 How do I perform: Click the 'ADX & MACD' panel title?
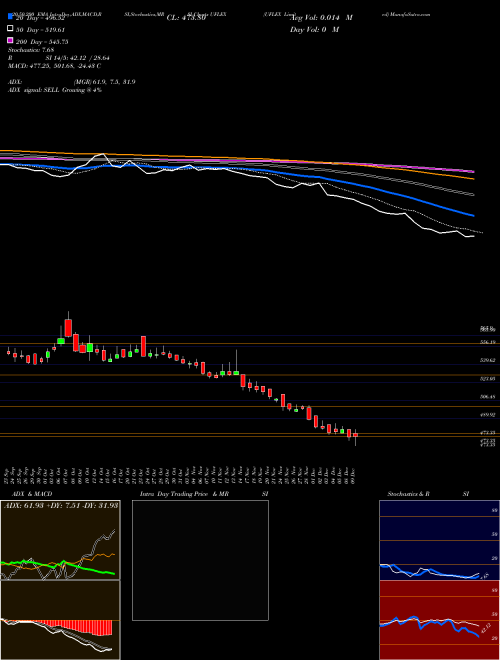[32, 494]
